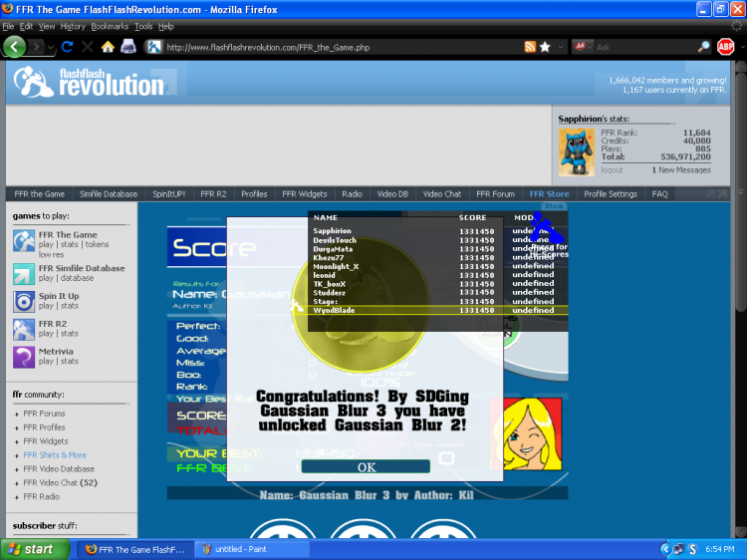Click the logout link under stats

pos(612,170)
